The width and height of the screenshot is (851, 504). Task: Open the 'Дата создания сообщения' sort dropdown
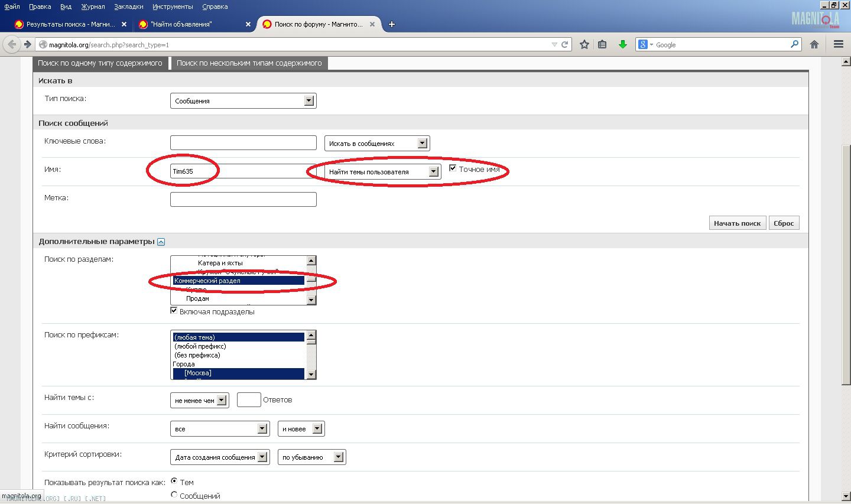[x=219, y=457]
